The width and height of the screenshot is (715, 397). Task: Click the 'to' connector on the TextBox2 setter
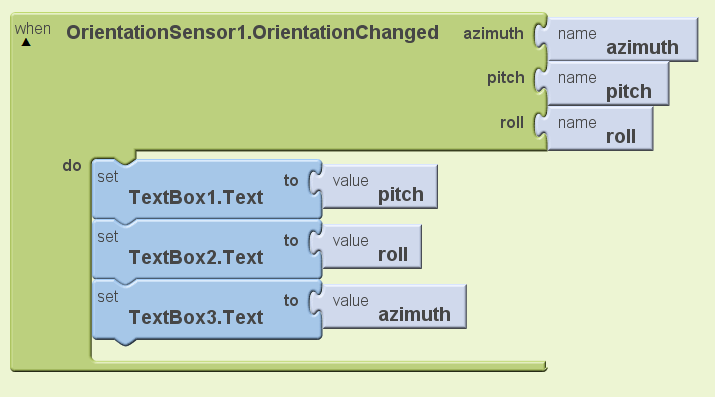pyautogui.click(x=291, y=240)
